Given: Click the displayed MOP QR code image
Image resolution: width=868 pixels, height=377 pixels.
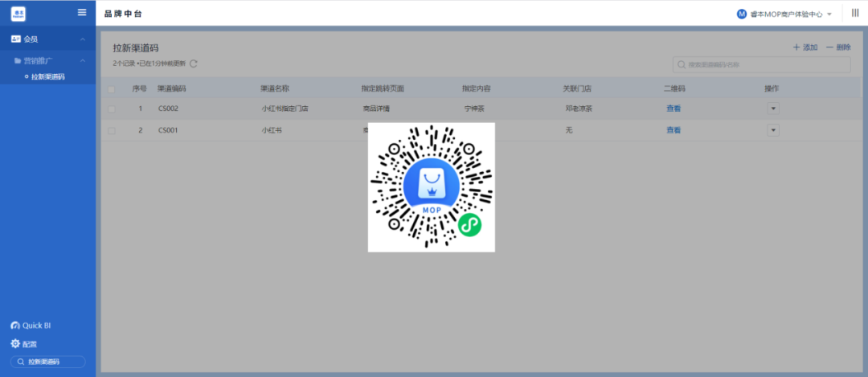Looking at the screenshot, I should 432,187.
